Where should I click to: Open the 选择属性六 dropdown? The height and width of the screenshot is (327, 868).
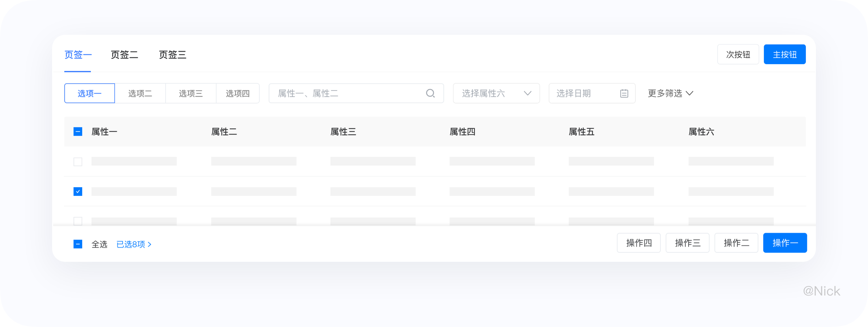(496, 93)
